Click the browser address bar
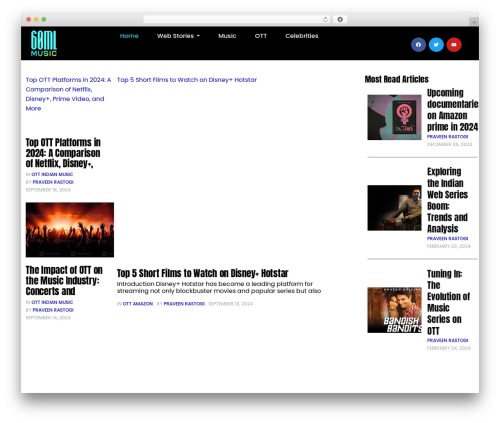 [x=237, y=19]
